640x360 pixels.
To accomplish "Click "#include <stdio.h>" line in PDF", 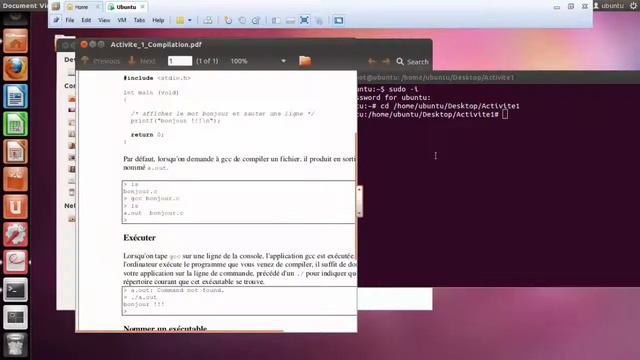I will 157,78.
